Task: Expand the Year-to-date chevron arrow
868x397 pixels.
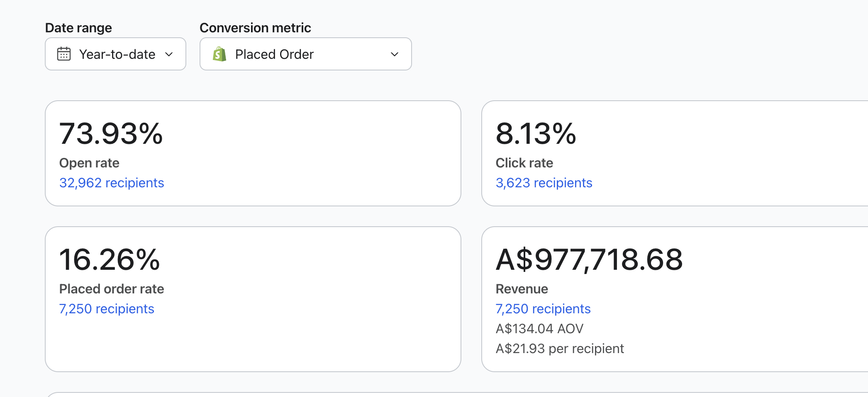Action: click(169, 54)
